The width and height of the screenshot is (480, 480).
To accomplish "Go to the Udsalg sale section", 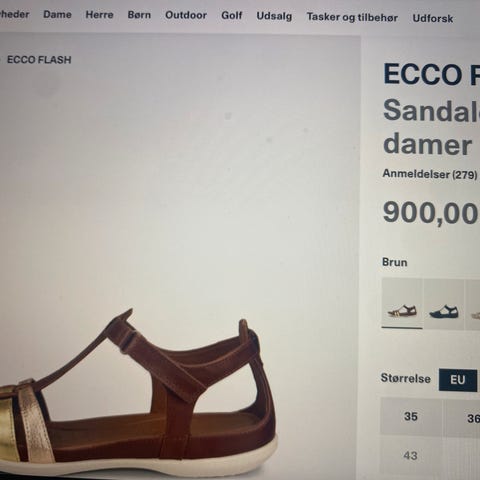I will [274, 16].
